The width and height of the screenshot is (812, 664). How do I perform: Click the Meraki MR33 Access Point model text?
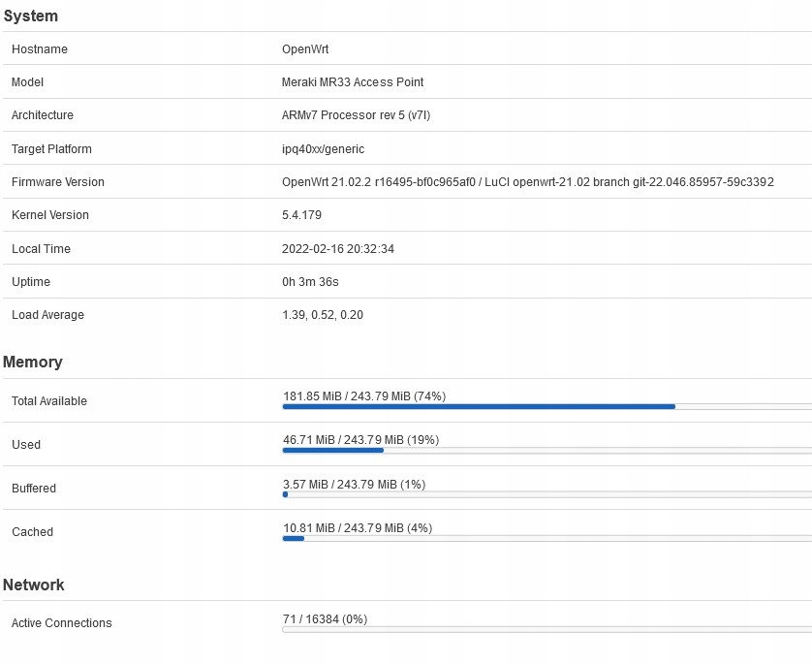pyautogui.click(x=353, y=82)
